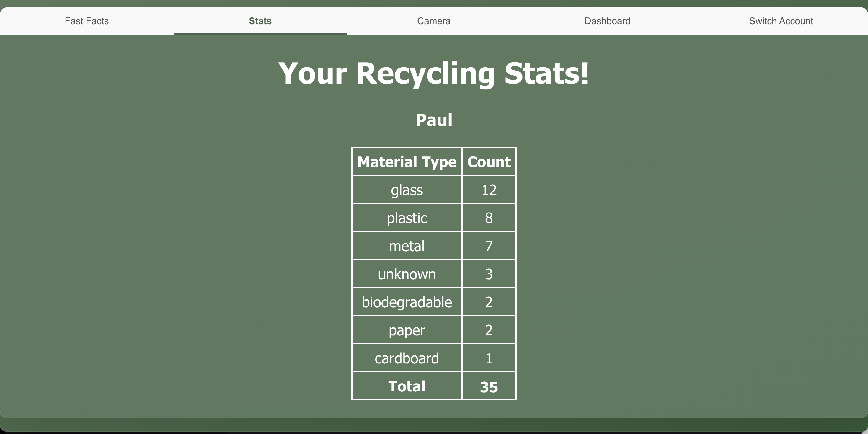Select the cardboard material cell

pyautogui.click(x=407, y=358)
